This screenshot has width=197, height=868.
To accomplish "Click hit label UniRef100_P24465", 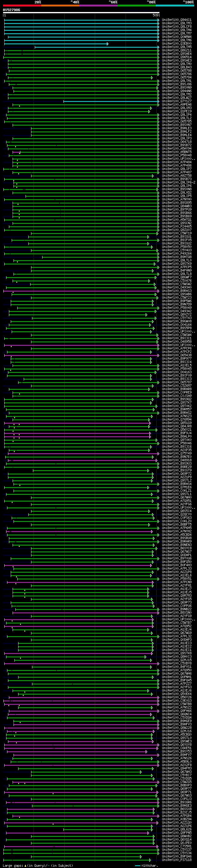I will coord(176,226).
